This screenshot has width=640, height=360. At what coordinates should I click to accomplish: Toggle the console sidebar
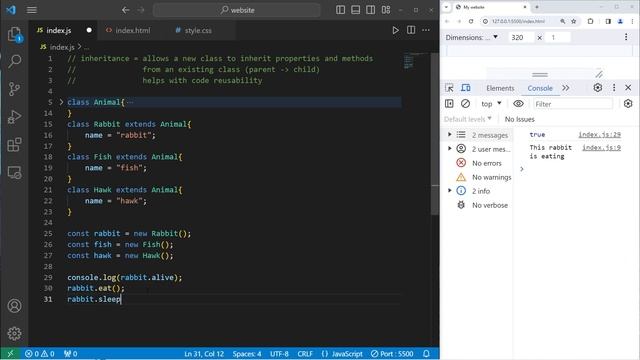coord(449,104)
